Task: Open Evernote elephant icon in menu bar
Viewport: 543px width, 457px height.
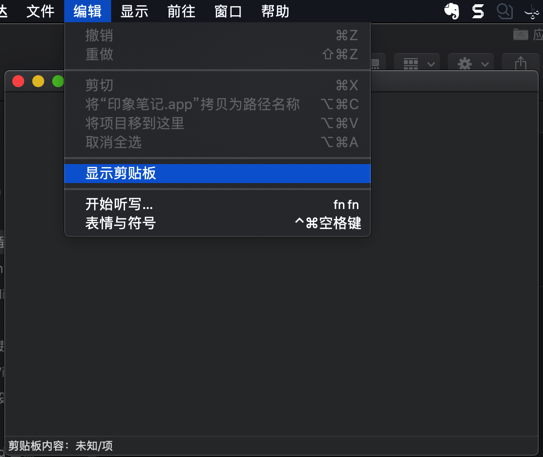Action: tap(452, 11)
